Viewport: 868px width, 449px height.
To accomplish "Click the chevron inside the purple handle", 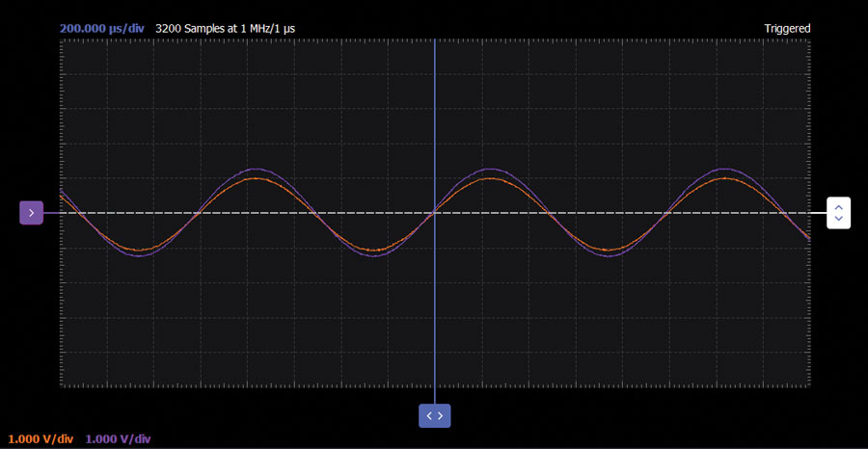I will (31, 213).
